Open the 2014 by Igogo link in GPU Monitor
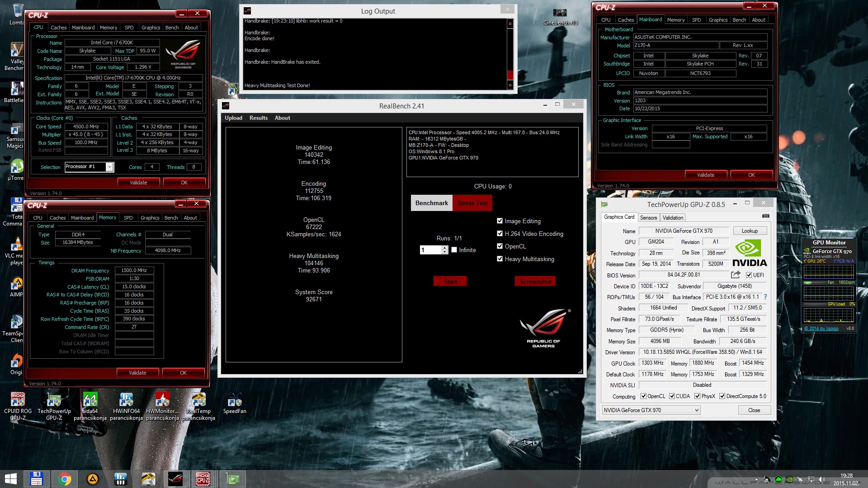Viewport: 868px width, 488px height. (x=821, y=328)
